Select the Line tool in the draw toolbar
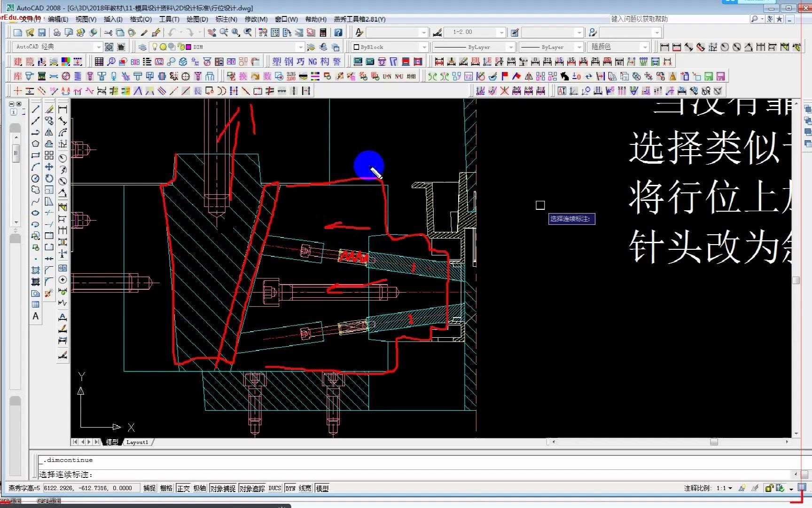 [35, 109]
